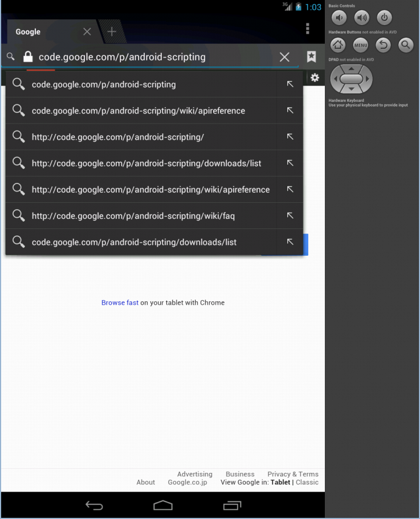Open the Google.co.jp link
Screen dimensions: 420x519
point(187,483)
